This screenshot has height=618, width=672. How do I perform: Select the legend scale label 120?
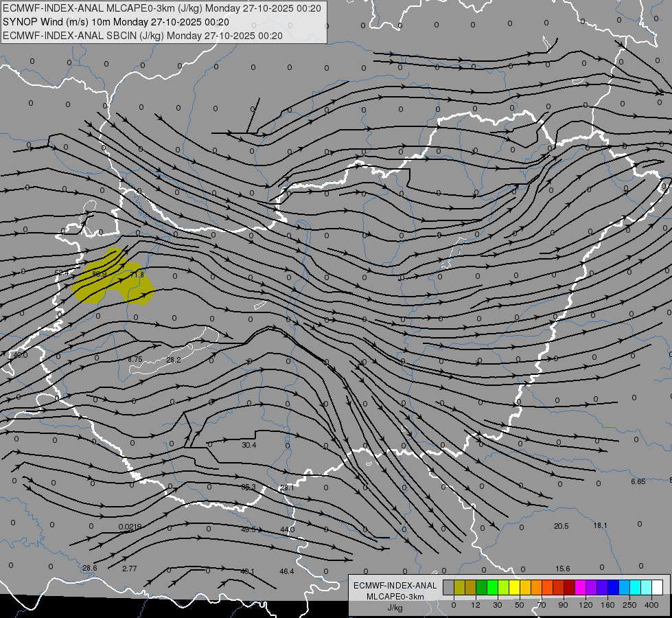(586, 605)
